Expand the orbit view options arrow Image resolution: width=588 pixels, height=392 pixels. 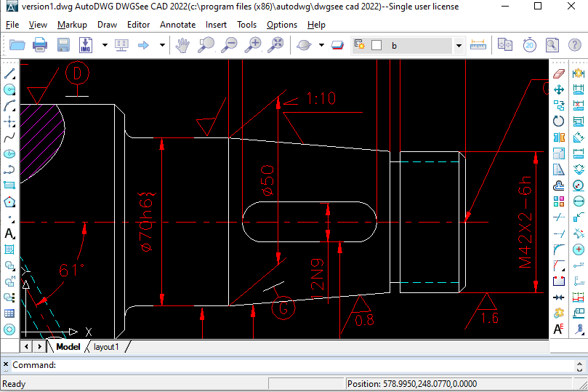coord(322,45)
